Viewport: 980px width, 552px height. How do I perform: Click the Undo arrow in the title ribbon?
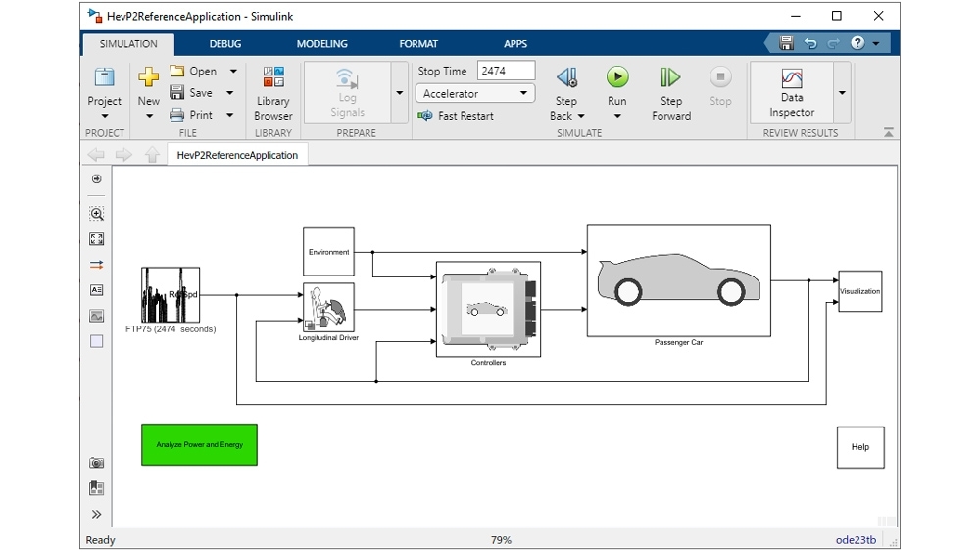point(810,43)
